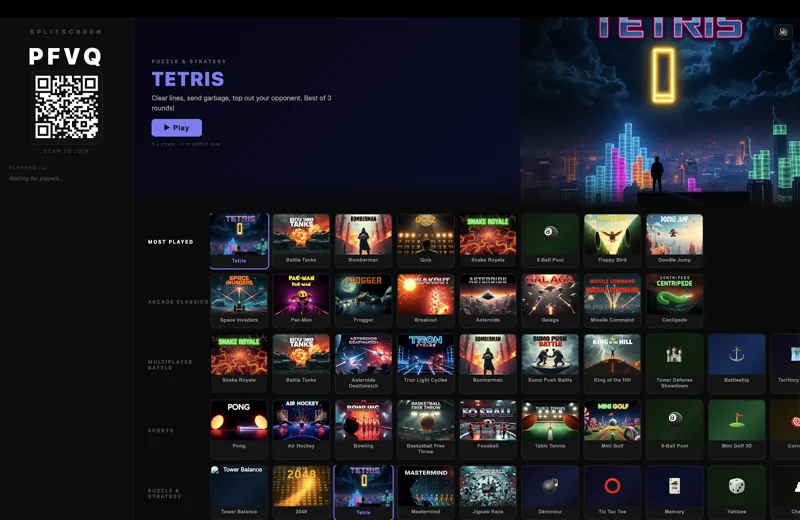Choose the Mastermind game
The image size is (800, 520).
coord(426,492)
